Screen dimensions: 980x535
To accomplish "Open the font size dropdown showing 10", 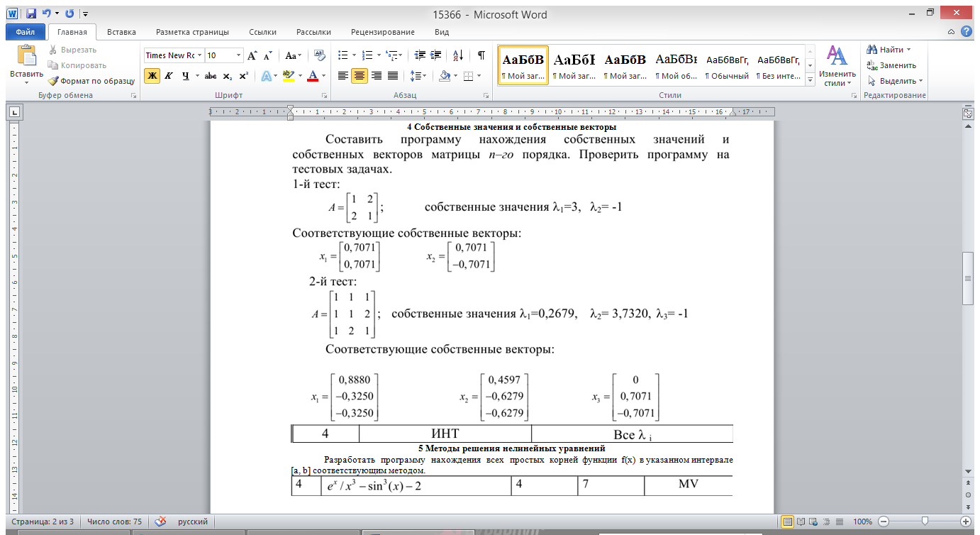I will (238, 55).
